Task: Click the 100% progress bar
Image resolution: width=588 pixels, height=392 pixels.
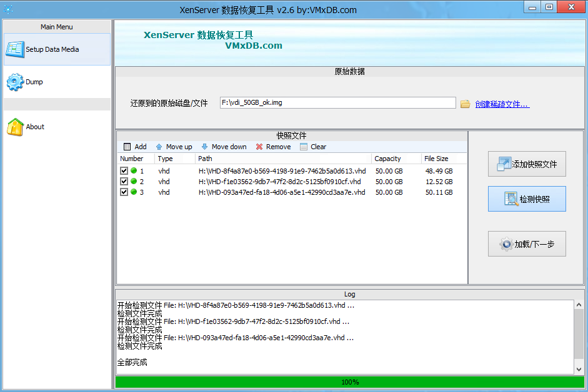Action: (x=349, y=382)
